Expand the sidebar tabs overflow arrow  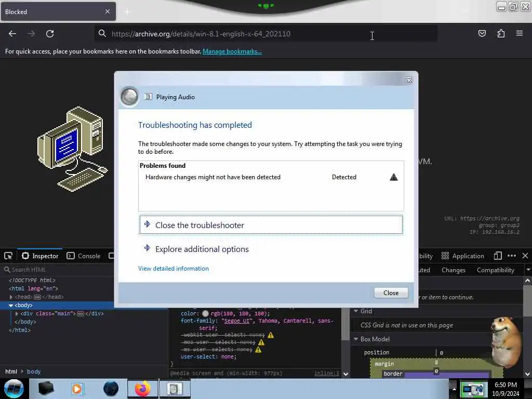(528, 270)
